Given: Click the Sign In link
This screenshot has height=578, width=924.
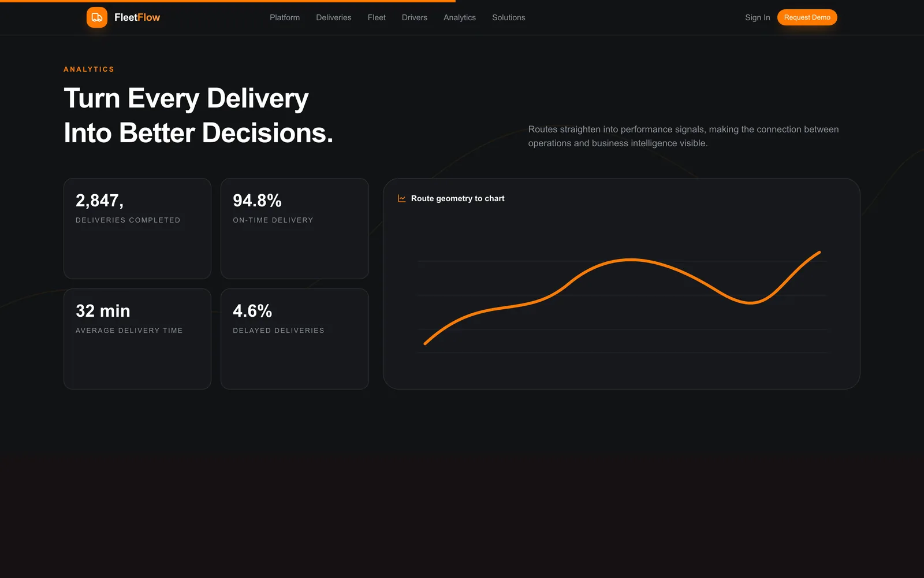Looking at the screenshot, I should pyautogui.click(x=758, y=17).
